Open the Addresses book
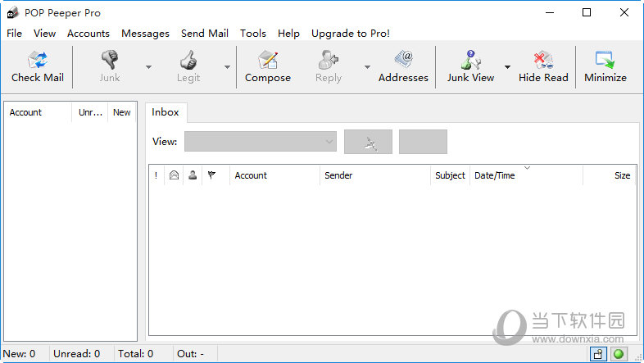This screenshot has height=363, width=644. (x=403, y=66)
